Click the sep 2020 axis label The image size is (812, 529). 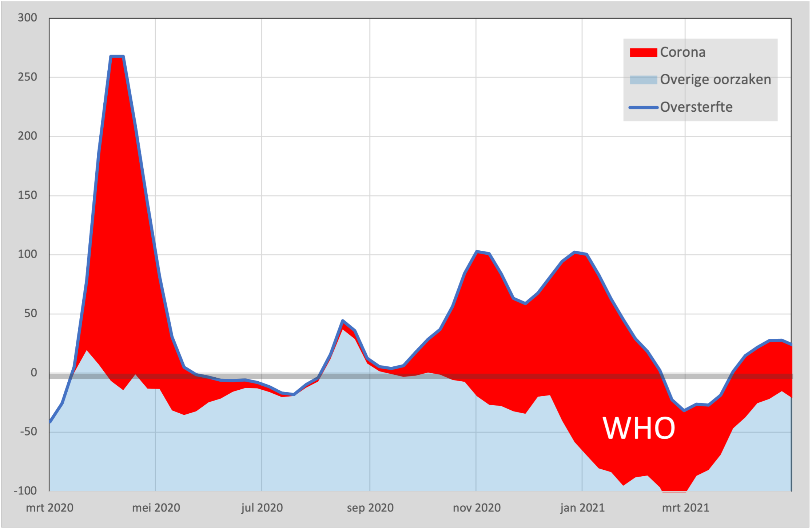click(370, 508)
